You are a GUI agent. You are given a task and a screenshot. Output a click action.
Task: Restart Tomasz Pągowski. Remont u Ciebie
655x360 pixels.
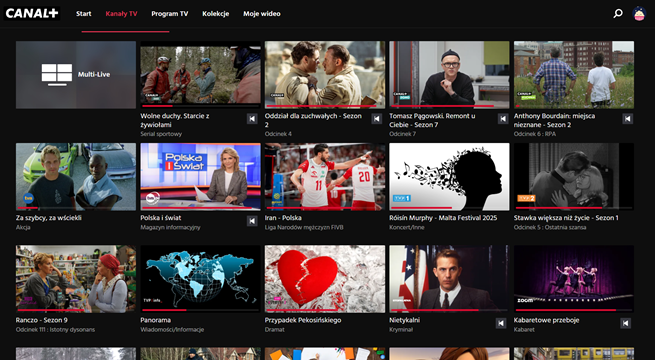pyautogui.click(x=503, y=119)
